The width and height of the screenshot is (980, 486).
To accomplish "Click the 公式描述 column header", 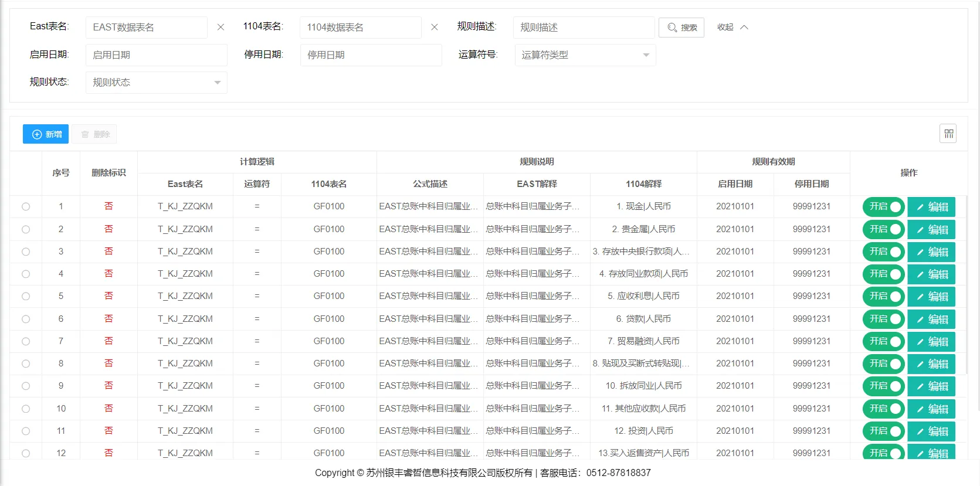I will pos(430,184).
